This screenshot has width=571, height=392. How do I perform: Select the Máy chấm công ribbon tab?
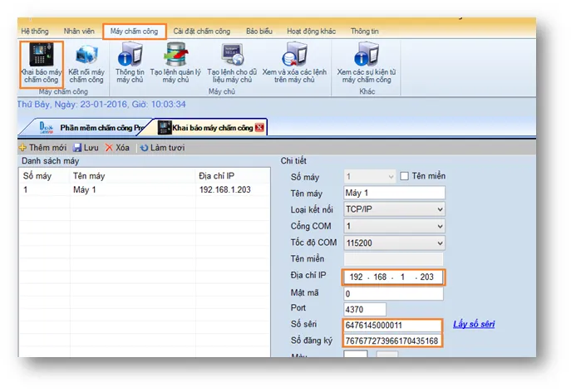pyautogui.click(x=135, y=32)
